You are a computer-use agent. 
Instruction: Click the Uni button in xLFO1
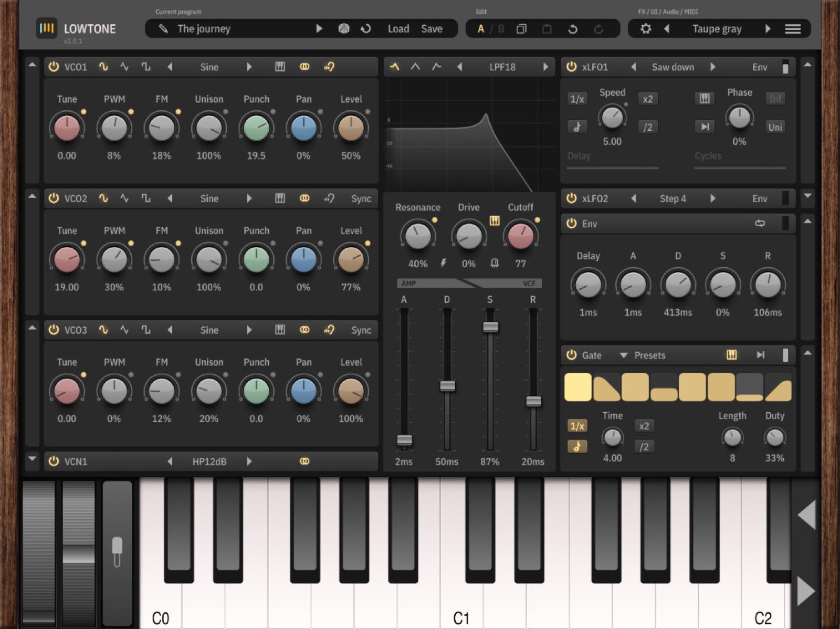775,127
